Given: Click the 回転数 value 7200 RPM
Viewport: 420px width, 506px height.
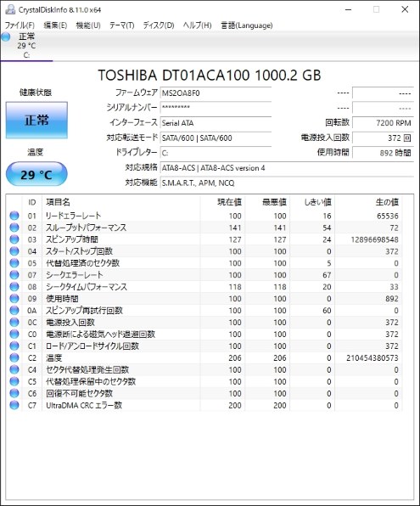Looking at the screenshot, I should [383, 123].
